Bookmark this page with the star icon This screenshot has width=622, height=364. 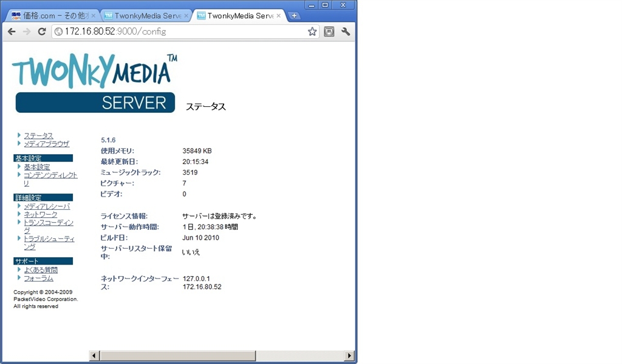point(312,32)
